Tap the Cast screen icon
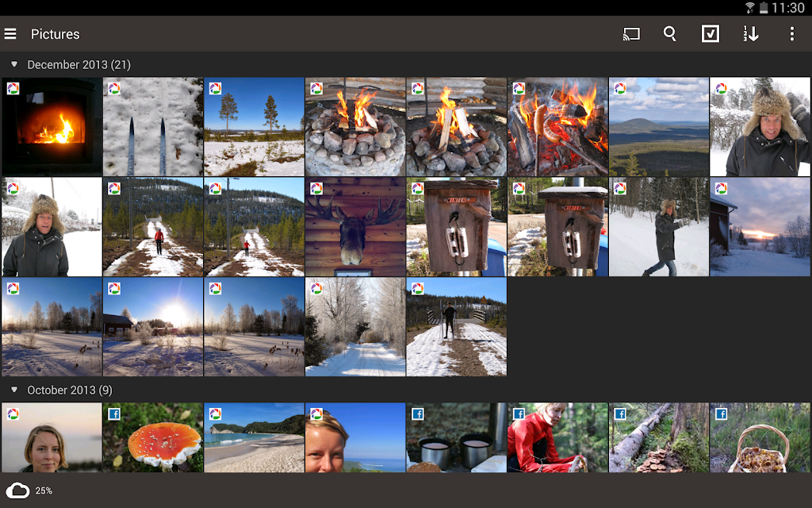Viewport: 812px width, 508px height. tap(631, 34)
